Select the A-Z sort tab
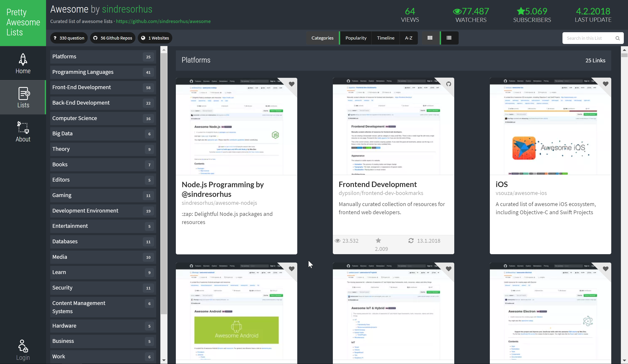 (x=408, y=38)
